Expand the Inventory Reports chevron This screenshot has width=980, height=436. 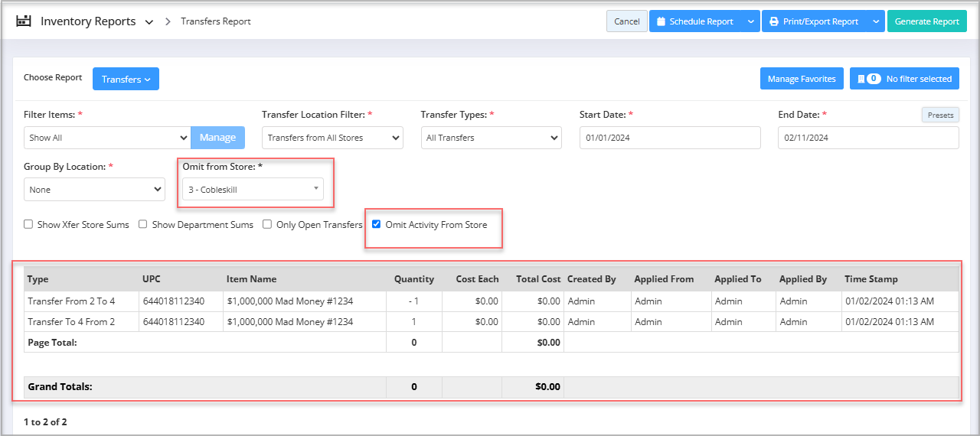(149, 21)
